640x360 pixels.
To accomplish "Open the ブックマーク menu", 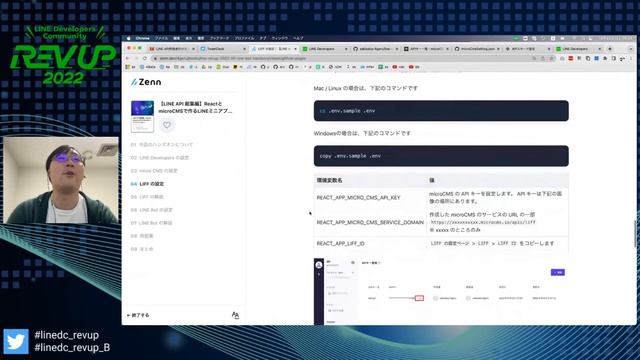I will [220, 38].
